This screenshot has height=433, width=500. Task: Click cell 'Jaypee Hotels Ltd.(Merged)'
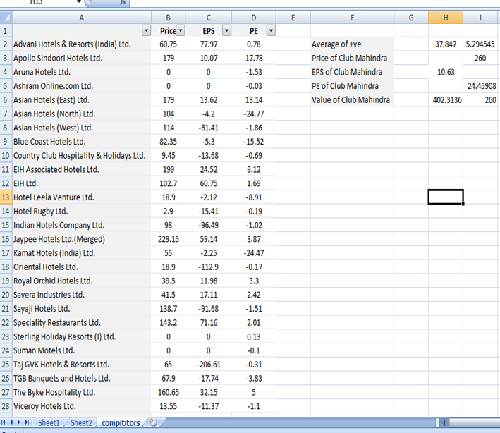pos(82,239)
